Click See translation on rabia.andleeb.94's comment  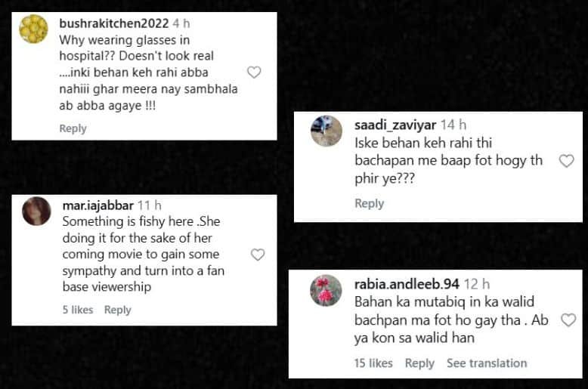[x=487, y=363]
